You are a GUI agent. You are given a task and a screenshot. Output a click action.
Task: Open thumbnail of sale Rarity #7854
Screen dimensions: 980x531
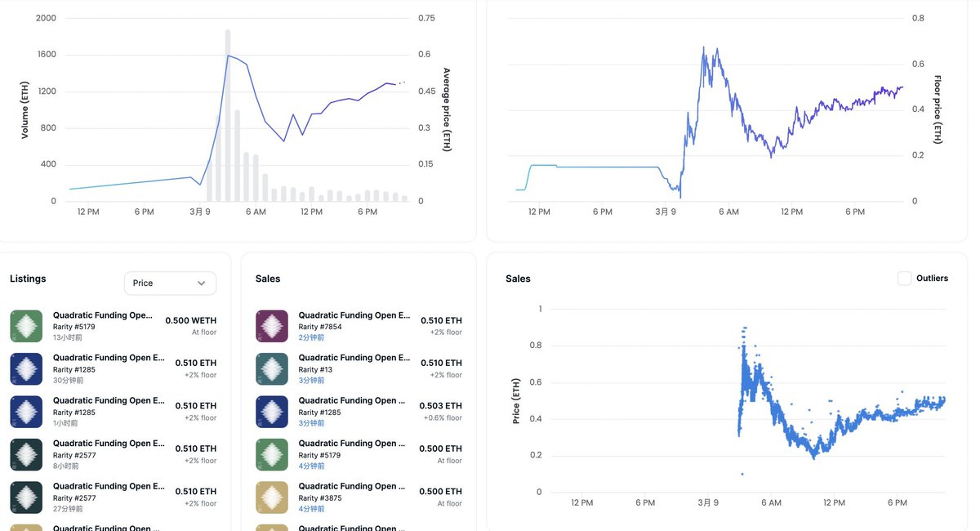[272, 326]
